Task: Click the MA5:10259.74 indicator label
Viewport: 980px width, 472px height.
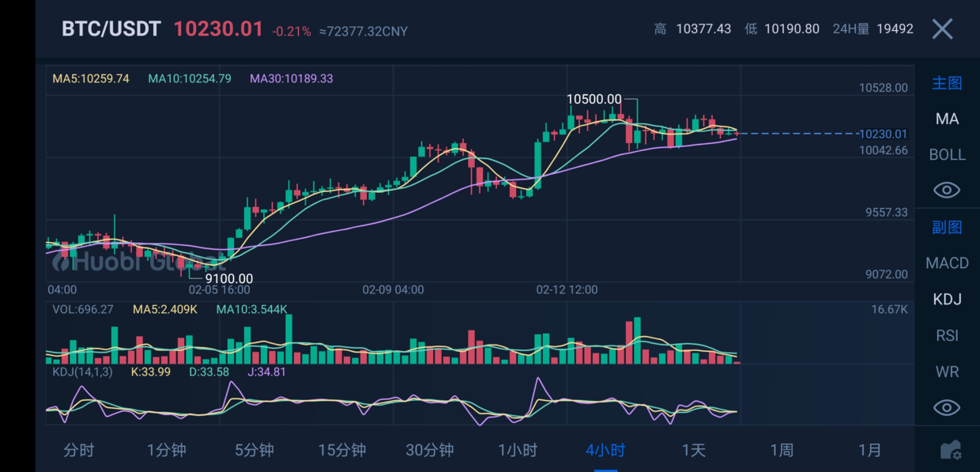Action: (89, 79)
